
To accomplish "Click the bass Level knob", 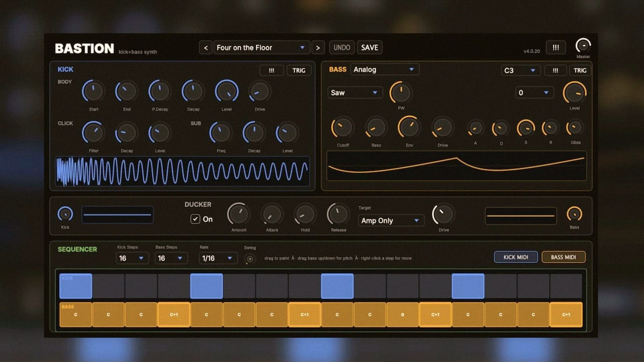I will [x=574, y=93].
